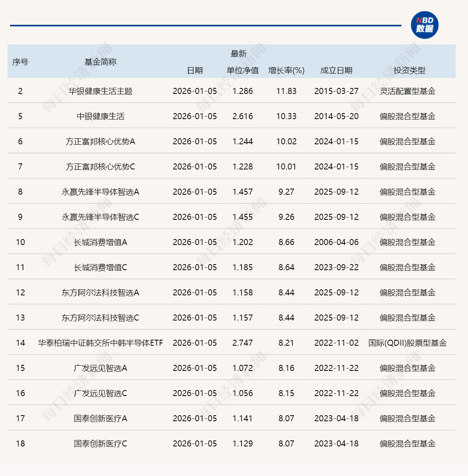Click the 序号 column header
Screen dimensions: 468x476
[20, 62]
